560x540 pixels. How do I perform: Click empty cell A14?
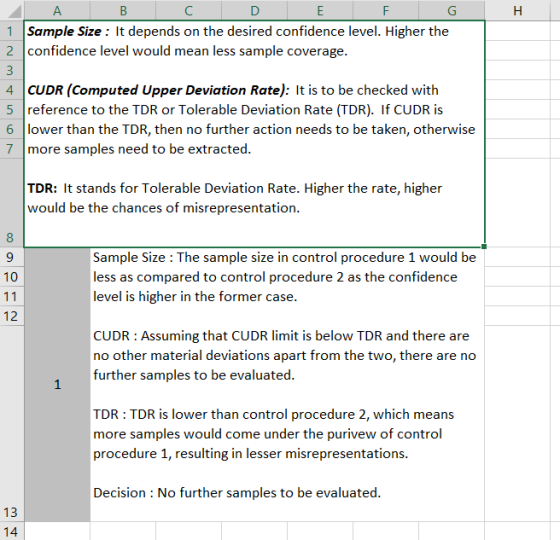point(57,531)
